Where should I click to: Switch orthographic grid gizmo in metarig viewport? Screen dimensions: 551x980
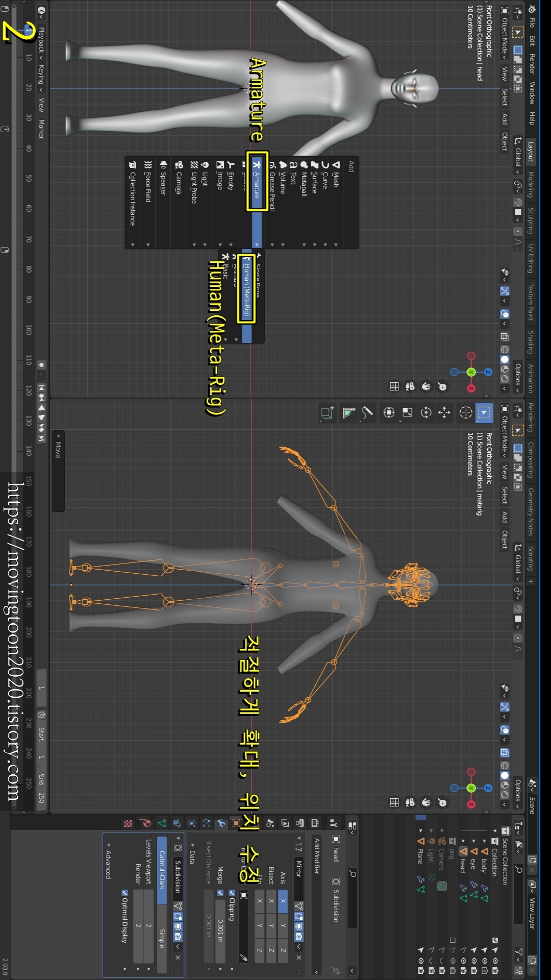coord(394,803)
